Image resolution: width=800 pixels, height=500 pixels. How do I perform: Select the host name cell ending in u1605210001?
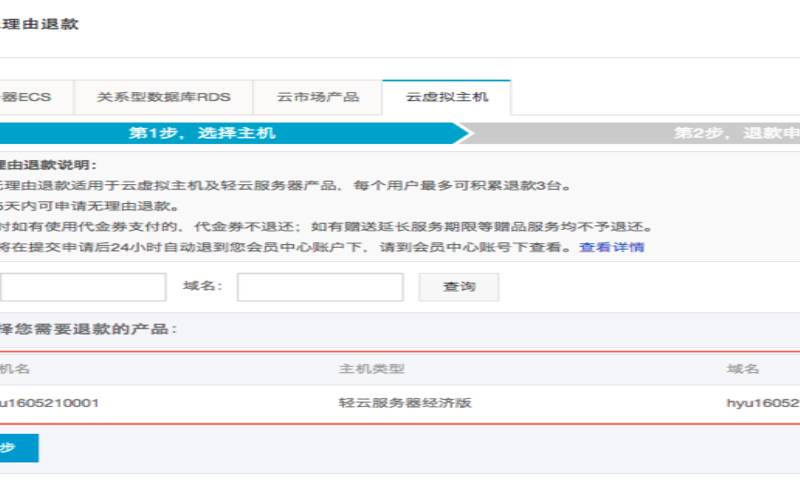[x=49, y=403]
